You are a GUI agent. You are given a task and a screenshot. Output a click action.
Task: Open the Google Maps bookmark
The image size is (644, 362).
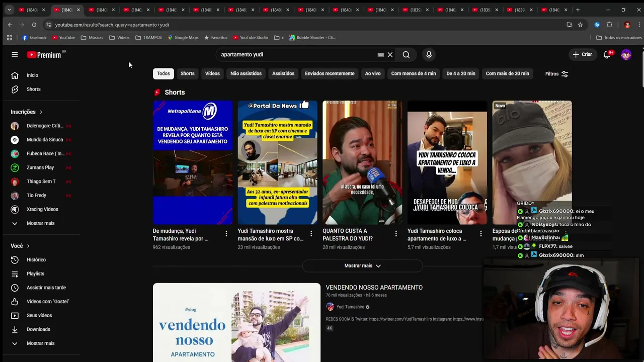pos(183,38)
